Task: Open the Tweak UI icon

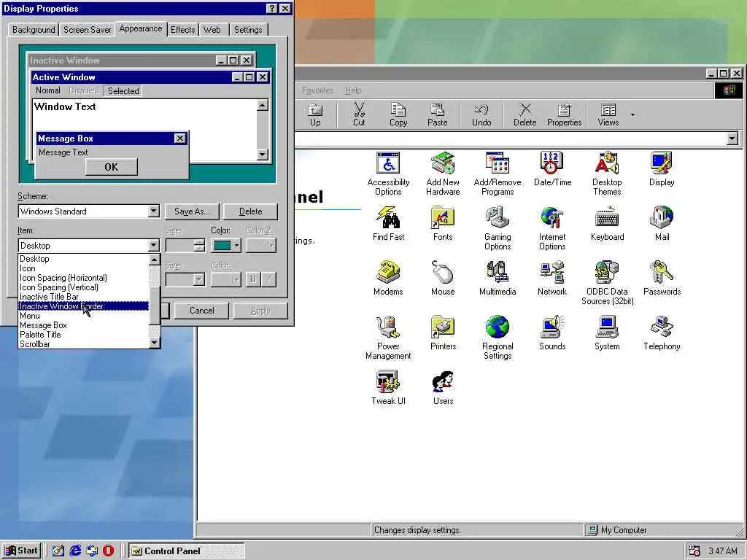Action: [x=388, y=388]
